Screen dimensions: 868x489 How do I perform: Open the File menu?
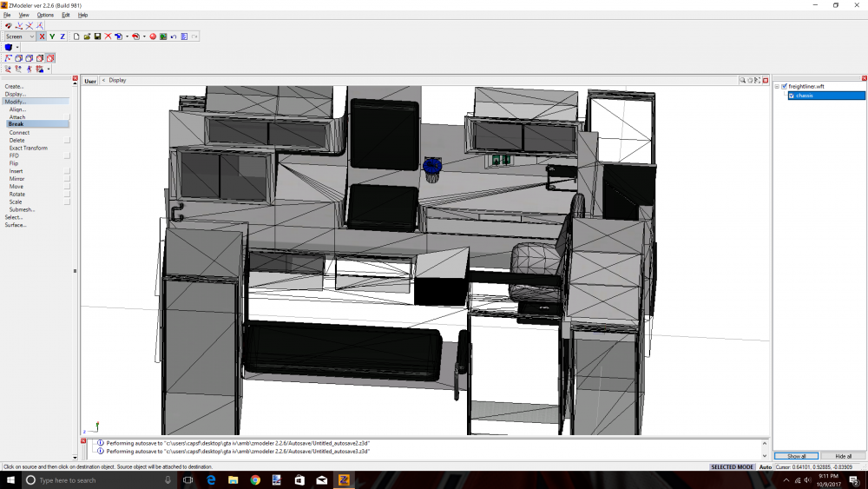click(7, 15)
